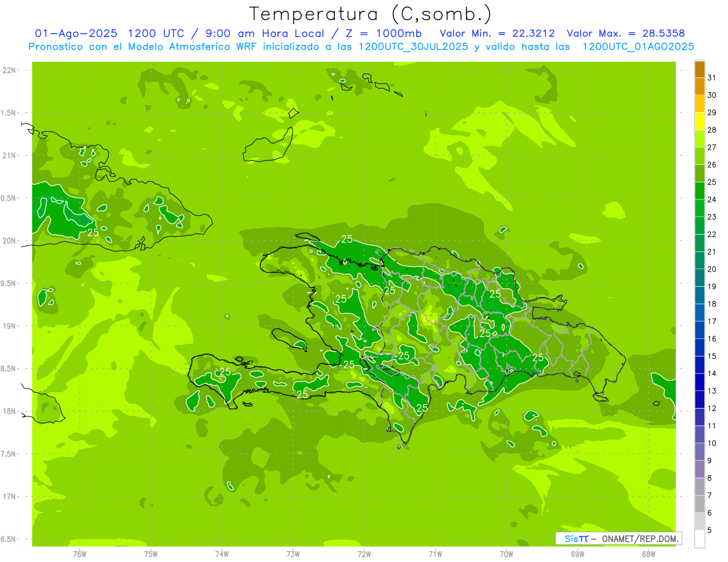The height and width of the screenshot is (562, 728).
Task: Open the SisTT – ONAMET/REP.DOM. watermark label
Action: pos(618,538)
